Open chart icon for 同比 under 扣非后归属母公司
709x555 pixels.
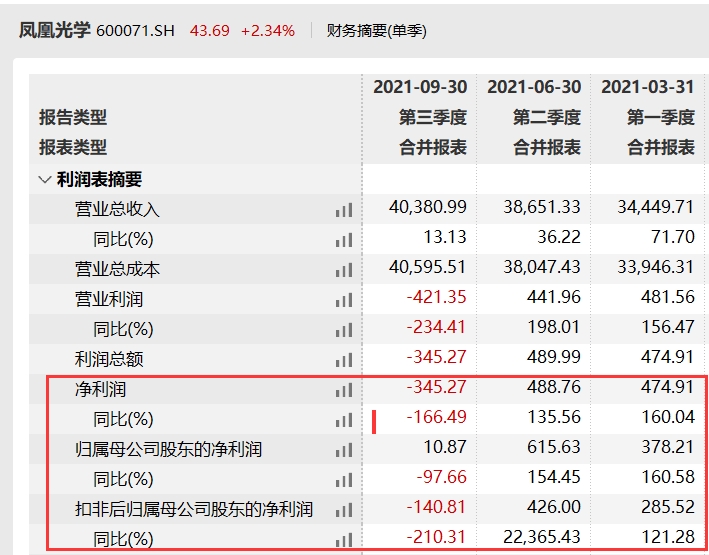(x=344, y=540)
